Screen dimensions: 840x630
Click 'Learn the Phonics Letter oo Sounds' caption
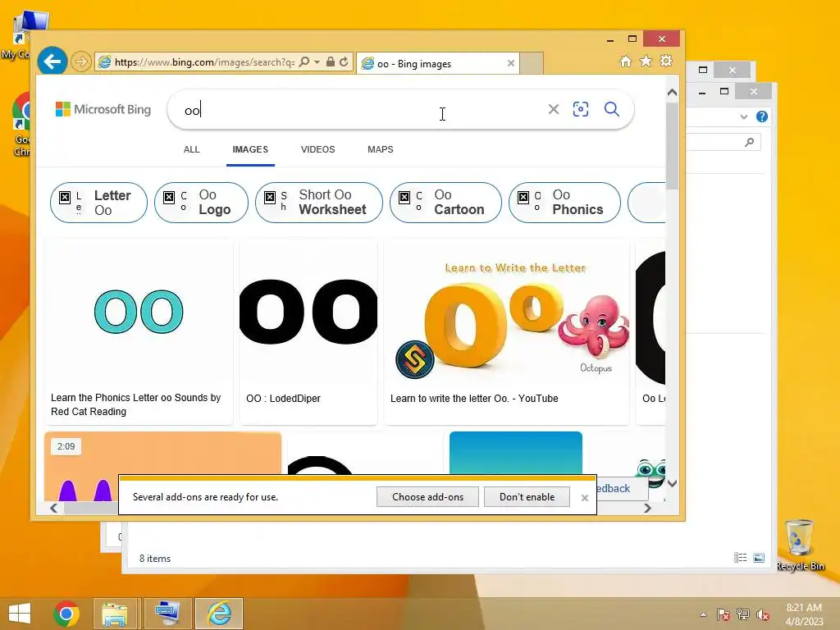tap(135, 404)
